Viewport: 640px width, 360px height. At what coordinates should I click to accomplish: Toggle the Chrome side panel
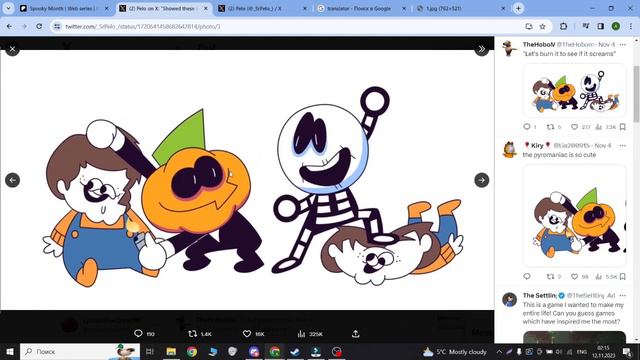tap(600, 26)
